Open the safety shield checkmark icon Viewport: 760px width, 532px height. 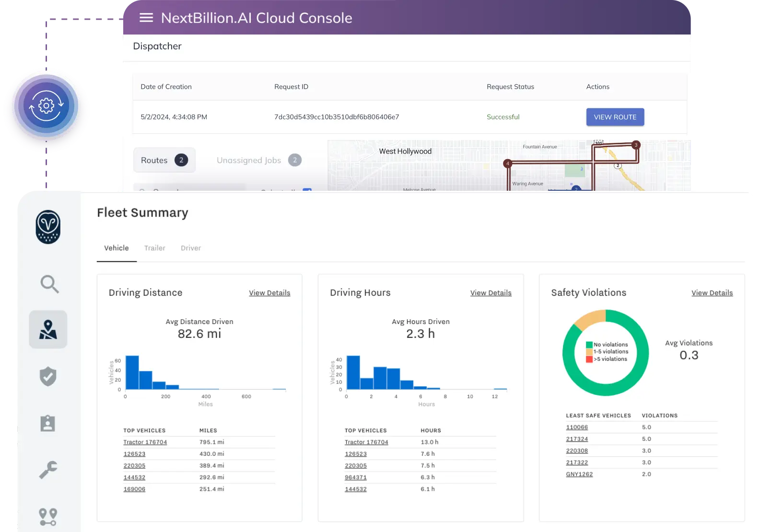pos(48,377)
